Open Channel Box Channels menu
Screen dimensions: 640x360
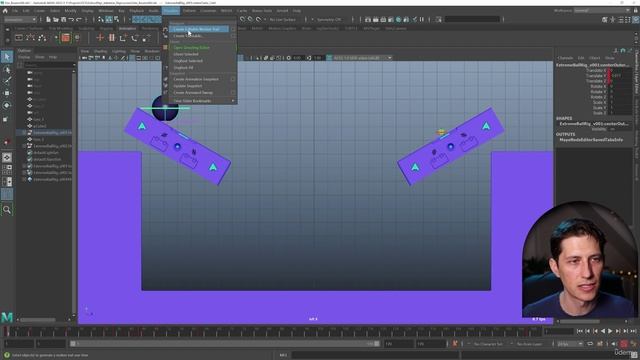click(x=565, y=58)
